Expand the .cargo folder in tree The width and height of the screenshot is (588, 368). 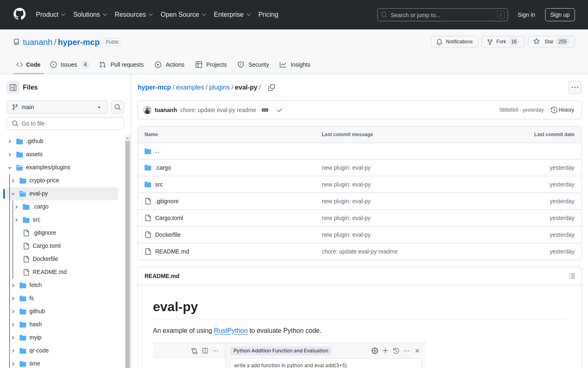tap(16, 206)
